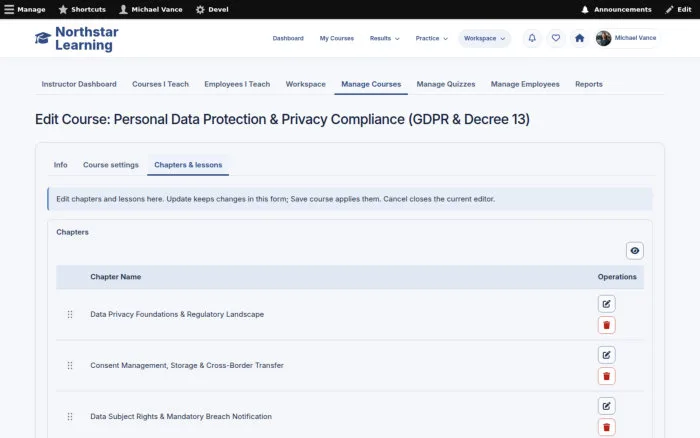Open the Manage Employees tab
This screenshot has width=700, height=438.
(525, 84)
